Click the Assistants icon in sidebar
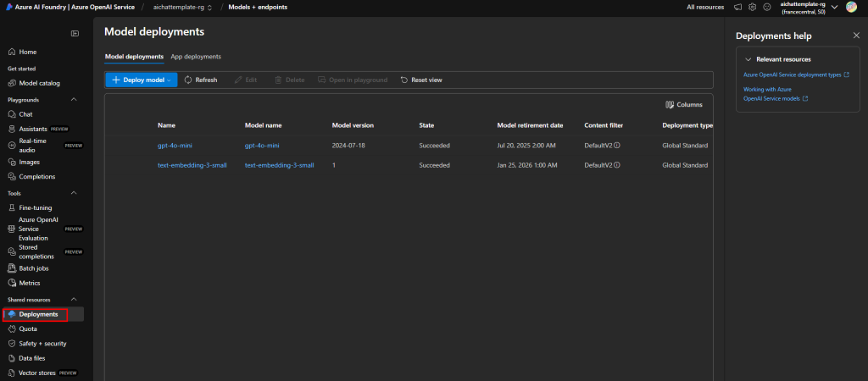The width and height of the screenshot is (868, 381). [x=12, y=129]
